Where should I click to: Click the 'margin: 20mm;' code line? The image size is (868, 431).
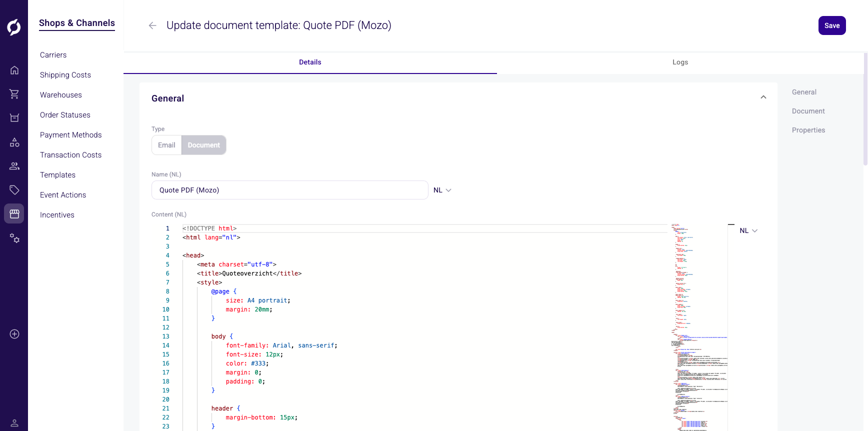(x=249, y=309)
